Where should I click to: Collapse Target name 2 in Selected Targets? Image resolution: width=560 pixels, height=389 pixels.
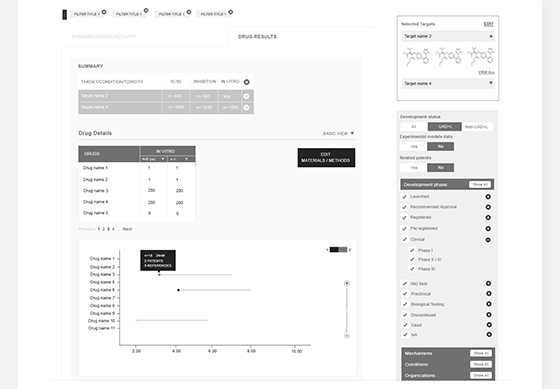point(491,36)
